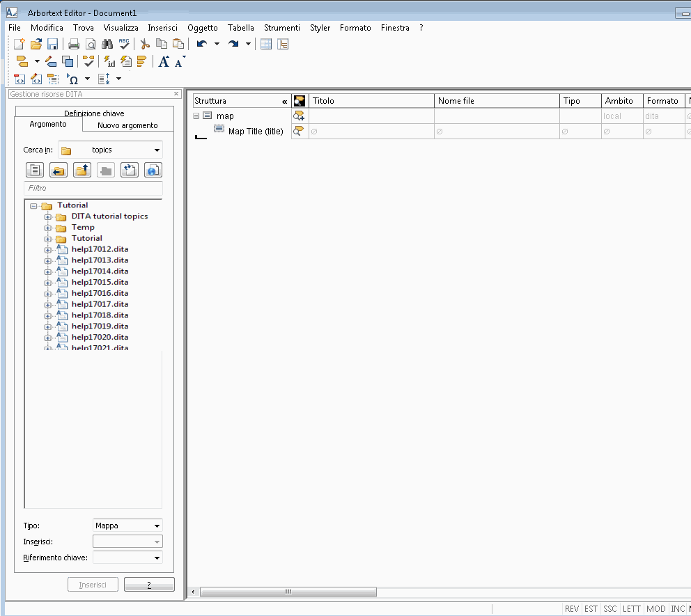
Task: Open the undo history dropdown arrow
Action: click(217, 44)
